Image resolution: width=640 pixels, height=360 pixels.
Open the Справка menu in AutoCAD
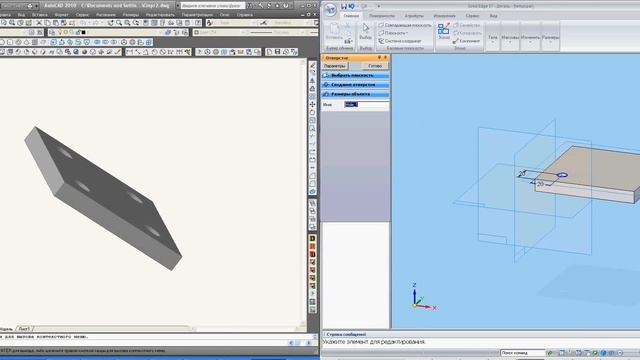244,14
